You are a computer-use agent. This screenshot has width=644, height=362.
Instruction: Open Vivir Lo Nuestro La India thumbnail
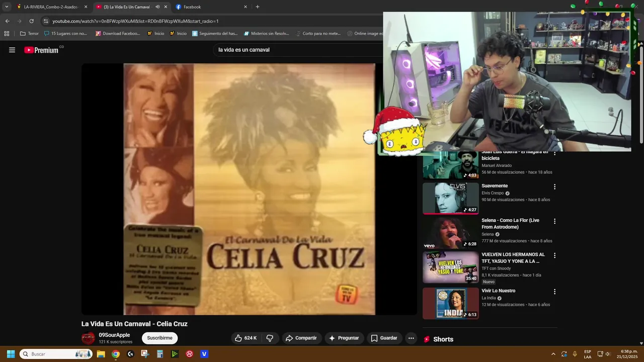[x=450, y=303]
